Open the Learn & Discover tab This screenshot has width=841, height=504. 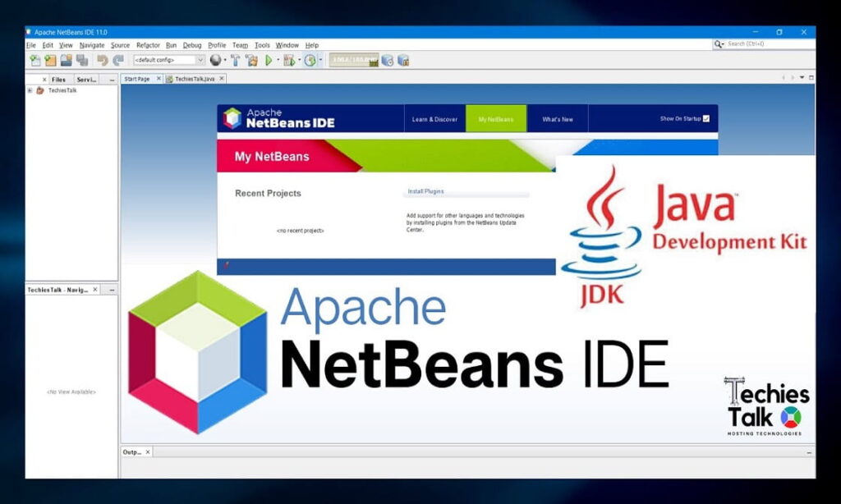click(x=434, y=119)
